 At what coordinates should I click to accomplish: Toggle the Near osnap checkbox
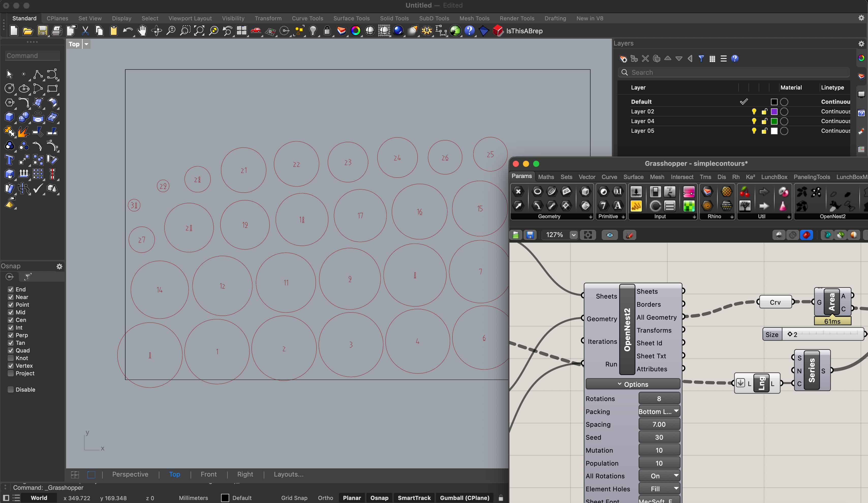point(11,297)
